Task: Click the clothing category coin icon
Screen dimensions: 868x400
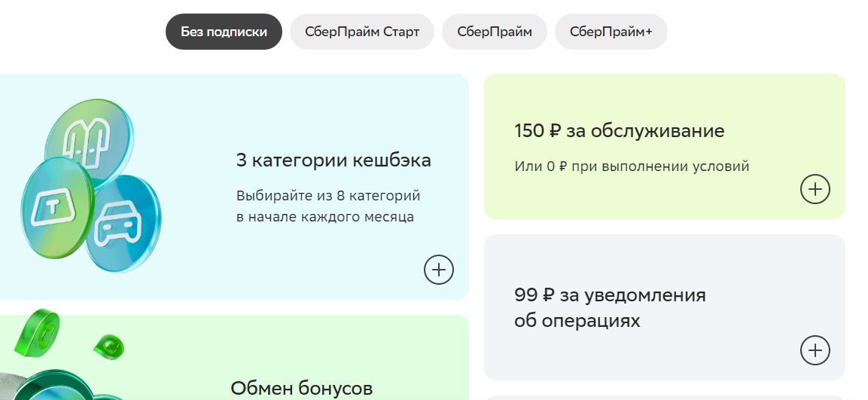Action: tap(90, 142)
